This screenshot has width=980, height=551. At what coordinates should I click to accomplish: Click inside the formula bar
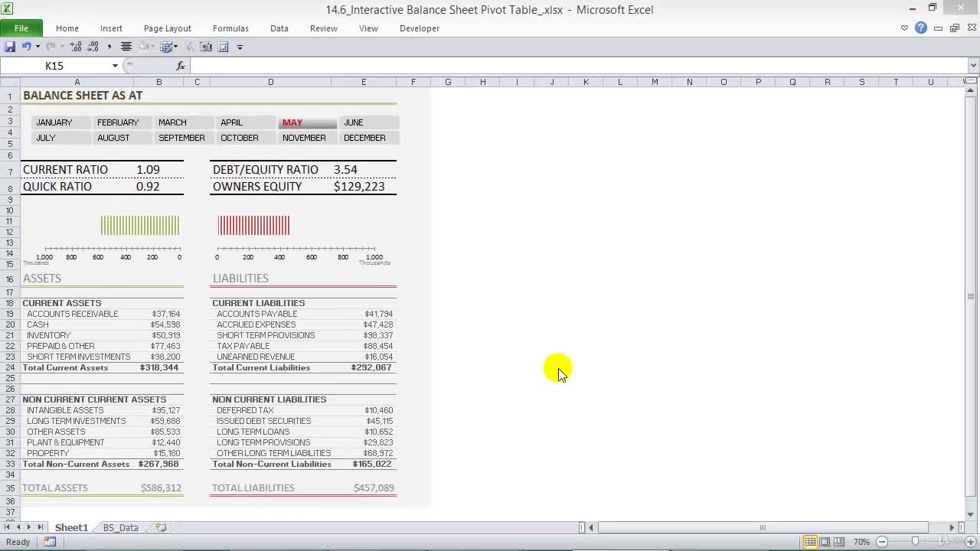pos(578,66)
